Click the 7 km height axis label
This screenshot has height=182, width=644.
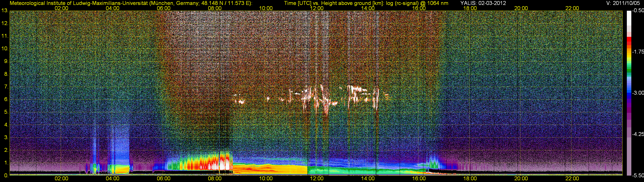[6, 87]
